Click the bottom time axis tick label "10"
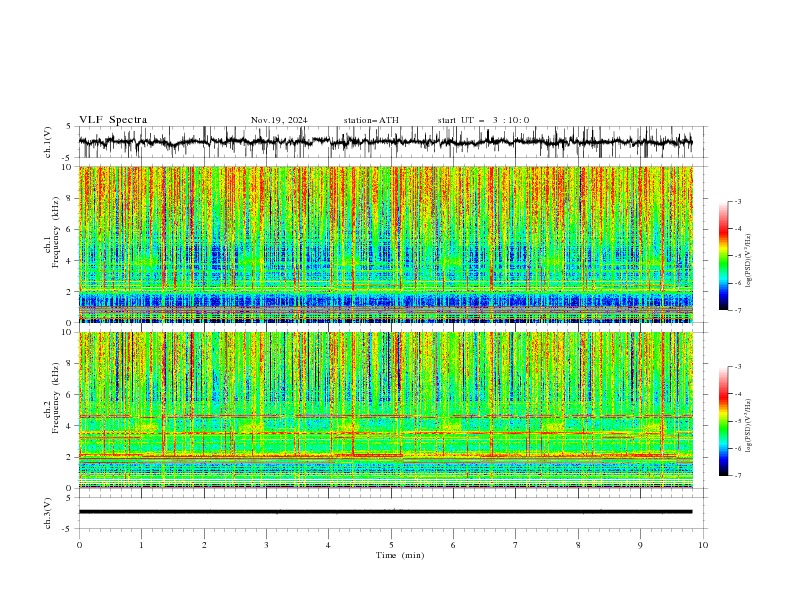 [703, 545]
